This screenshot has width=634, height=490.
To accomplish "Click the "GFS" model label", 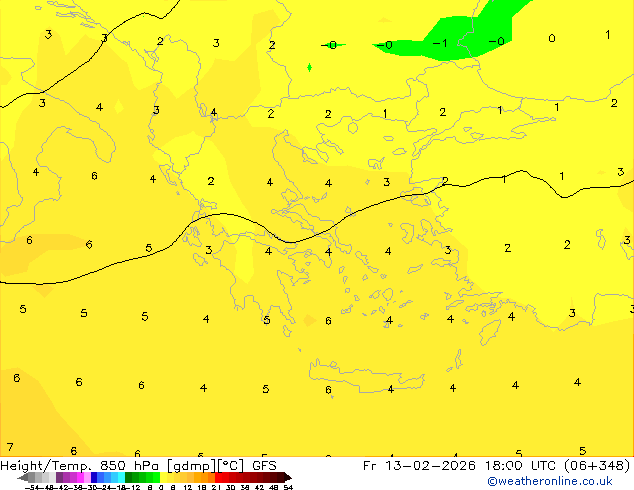I will click(x=264, y=466).
